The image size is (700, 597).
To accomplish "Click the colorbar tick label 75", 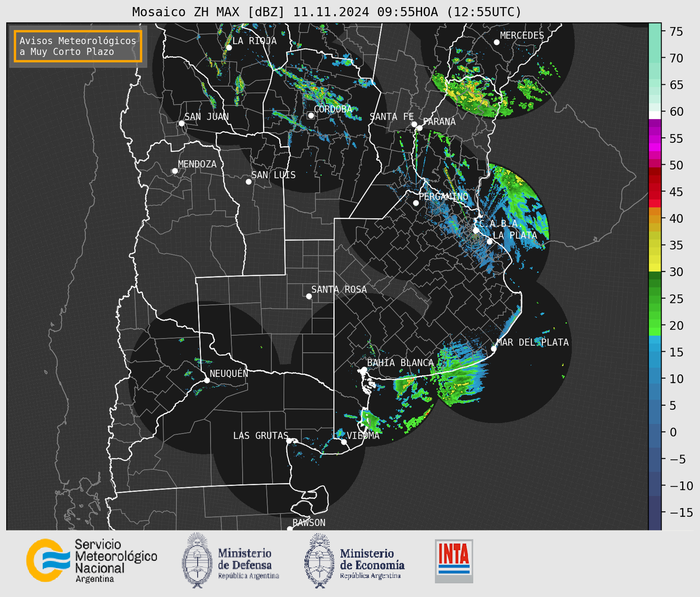I will tap(677, 32).
